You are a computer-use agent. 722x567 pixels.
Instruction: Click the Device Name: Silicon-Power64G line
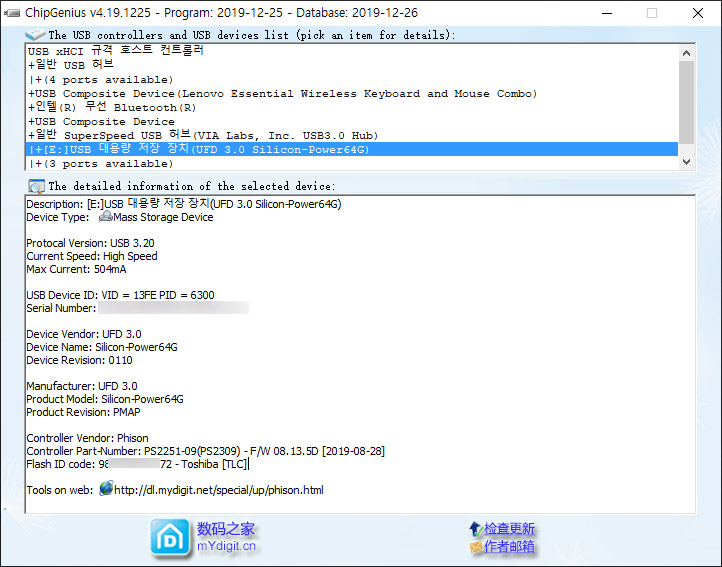click(x=102, y=347)
